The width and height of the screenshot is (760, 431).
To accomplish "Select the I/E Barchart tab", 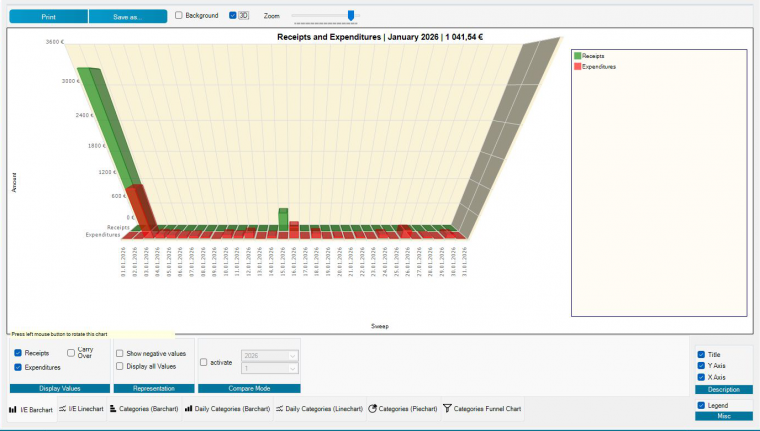I will click(x=32, y=410).
